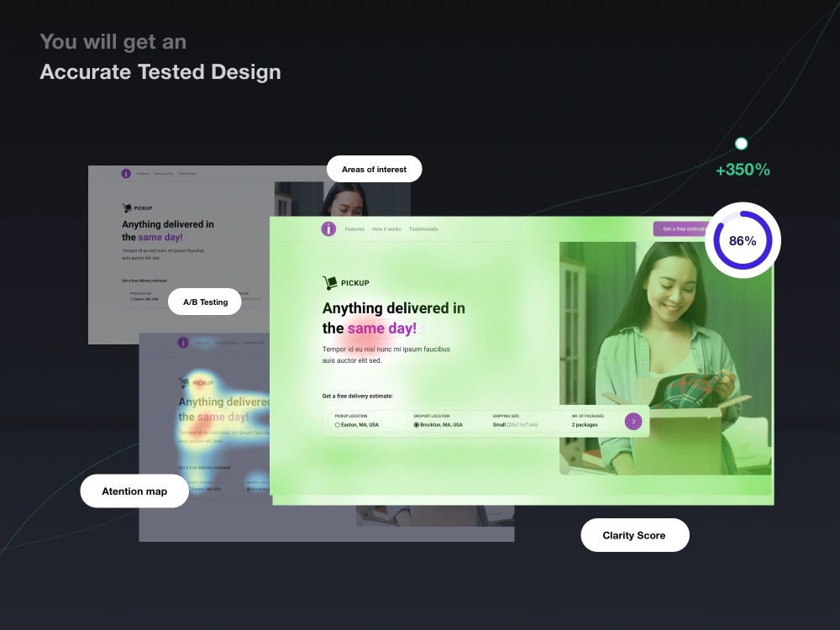The height and width of the screenshot is (630, 840).
Task: Click the Areas of interest pill label
Action: coord(374,170)
